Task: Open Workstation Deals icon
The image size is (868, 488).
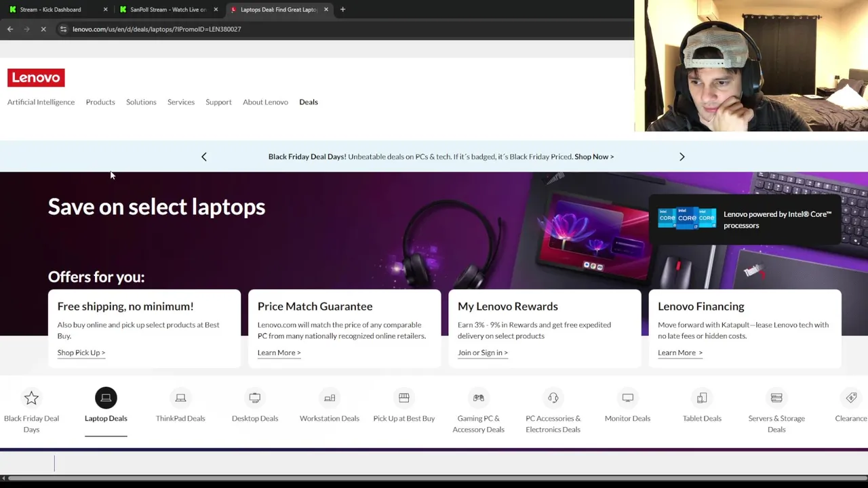Action: click(330, 398)
